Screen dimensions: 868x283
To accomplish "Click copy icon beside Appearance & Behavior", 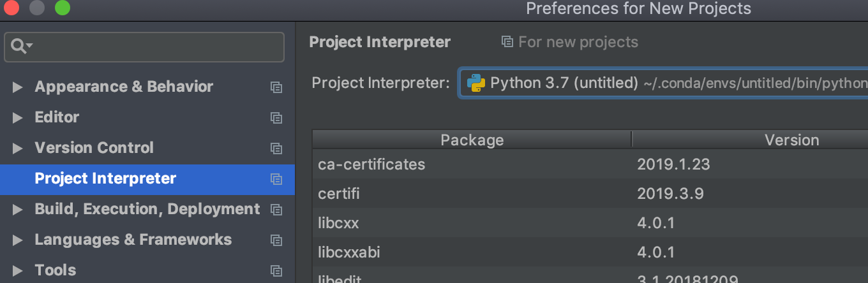I will (276, 87).
